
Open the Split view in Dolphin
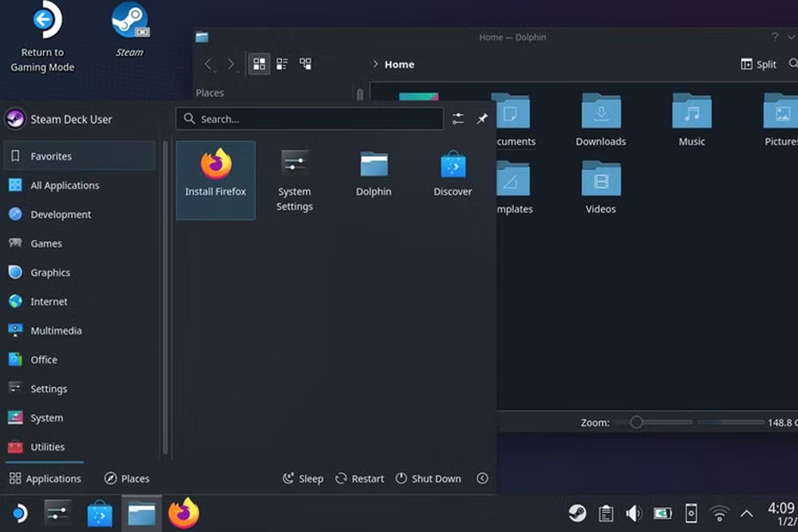757,64
